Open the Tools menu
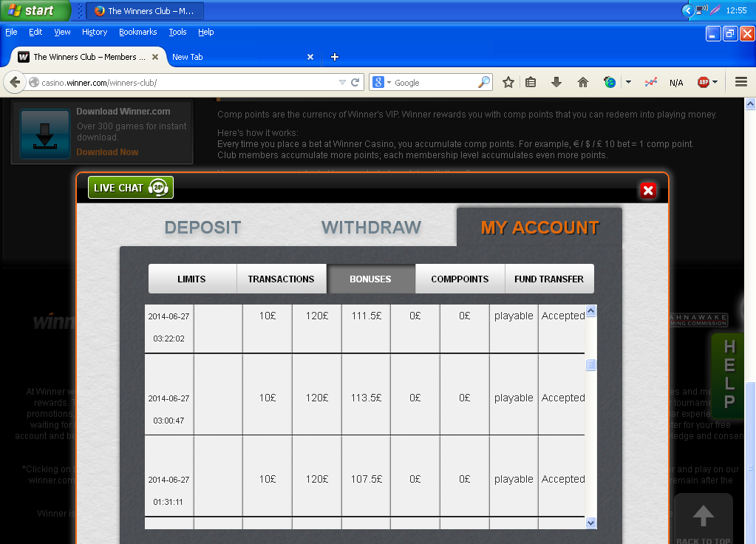The height and width of the screenshot is (544, 756). tap(177, 32)
